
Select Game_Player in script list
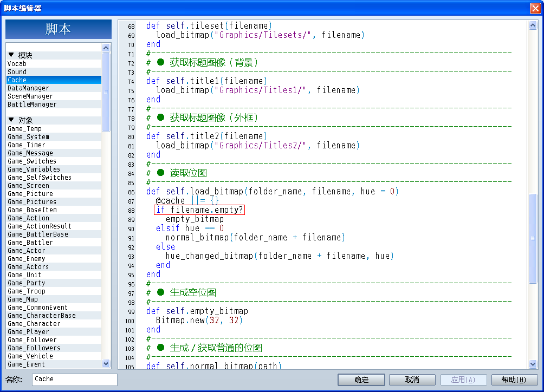point(54,332)
